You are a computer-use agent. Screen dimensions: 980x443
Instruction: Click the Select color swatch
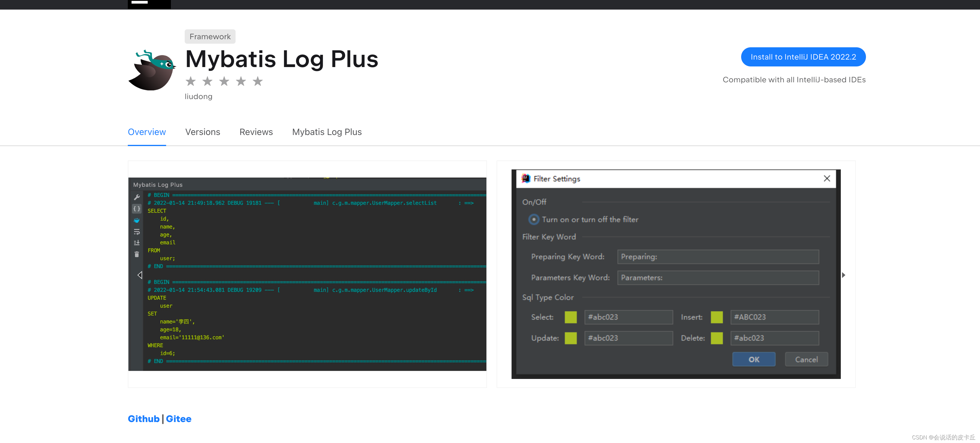(x=571, y=317)
